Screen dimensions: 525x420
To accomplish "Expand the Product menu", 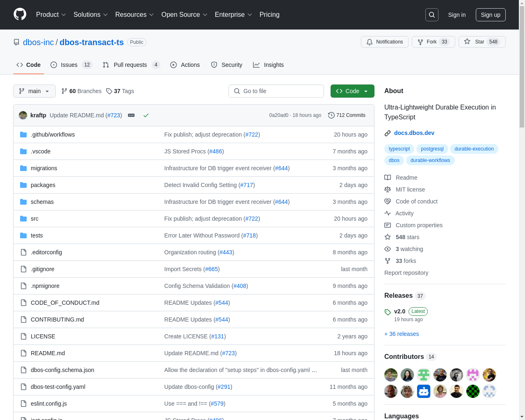I will 51,15.
